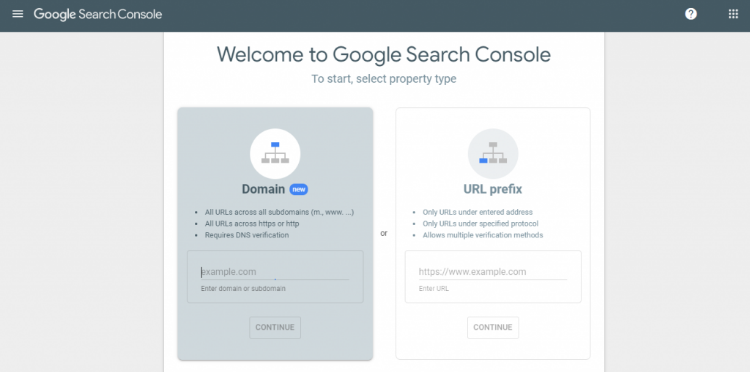Focus the https://www.example.com URL field
750x372 pixels.
click(493, 272)
